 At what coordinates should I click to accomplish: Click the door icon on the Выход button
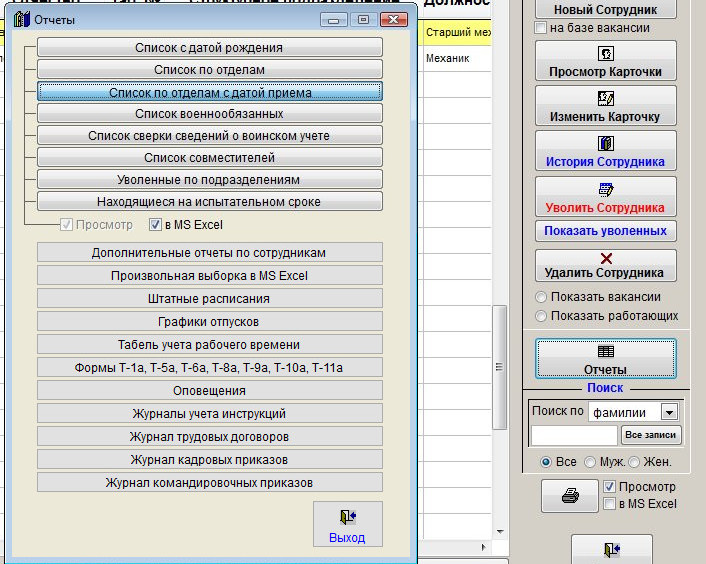pyautogui.click(x=348, y=517)
